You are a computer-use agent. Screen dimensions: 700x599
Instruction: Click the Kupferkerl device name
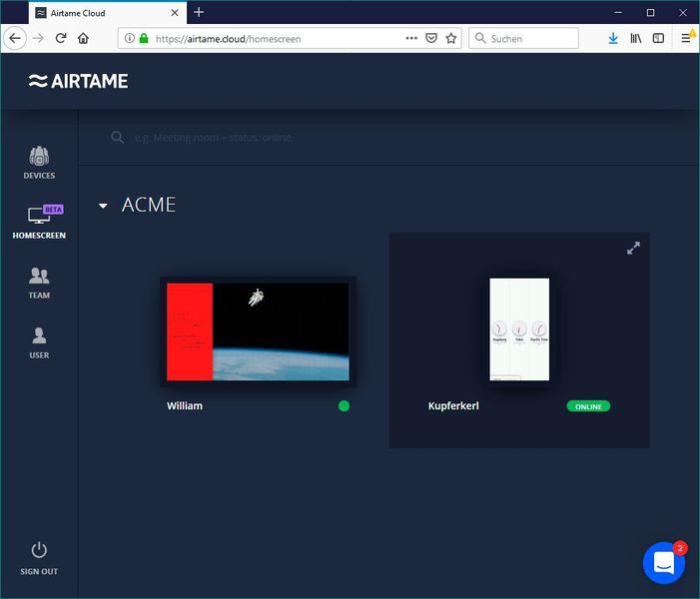point(453,405)
